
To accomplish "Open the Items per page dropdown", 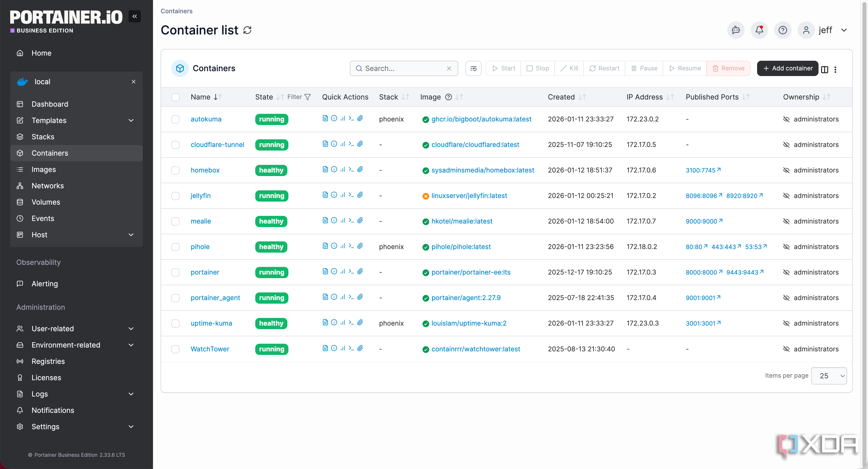I will tap(828, 376).
